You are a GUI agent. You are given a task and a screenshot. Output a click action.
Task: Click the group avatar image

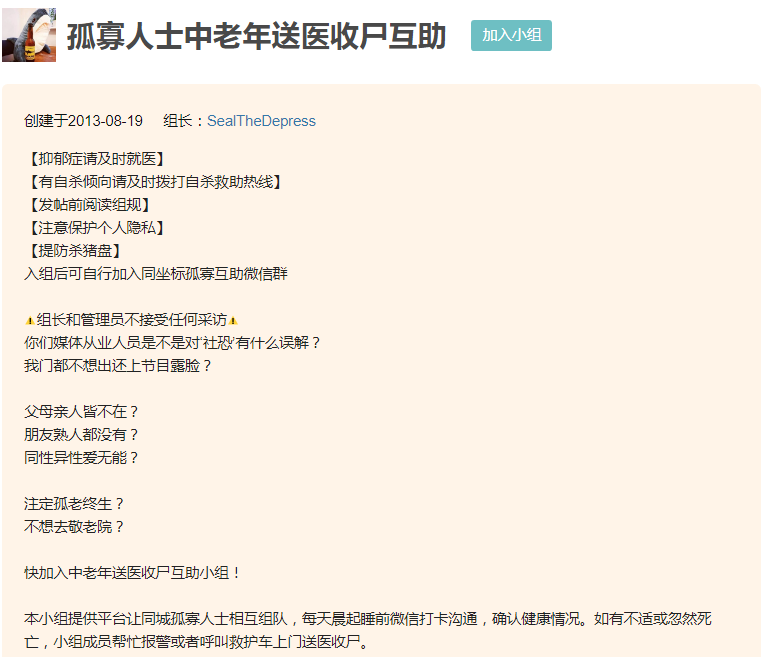29,35
